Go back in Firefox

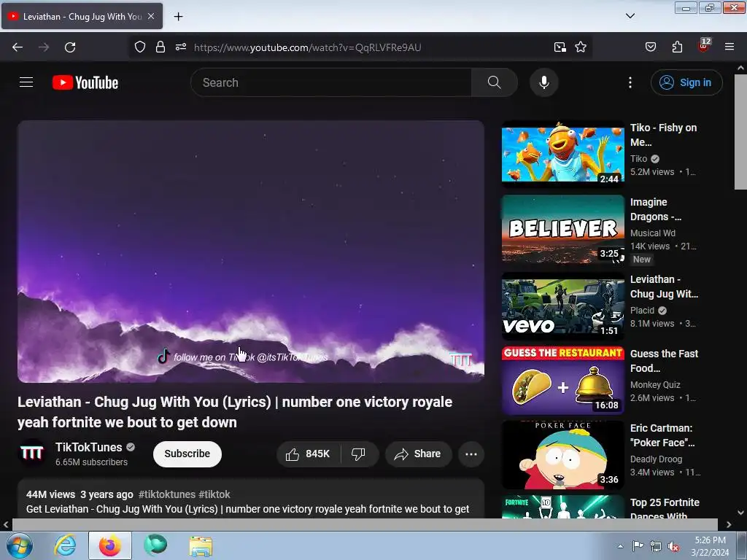click(18, 47)
